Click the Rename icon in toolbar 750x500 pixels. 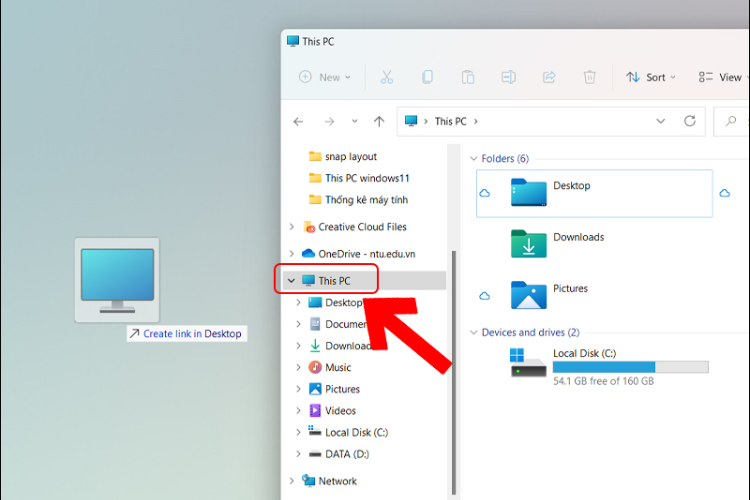(x=508, y=77)
